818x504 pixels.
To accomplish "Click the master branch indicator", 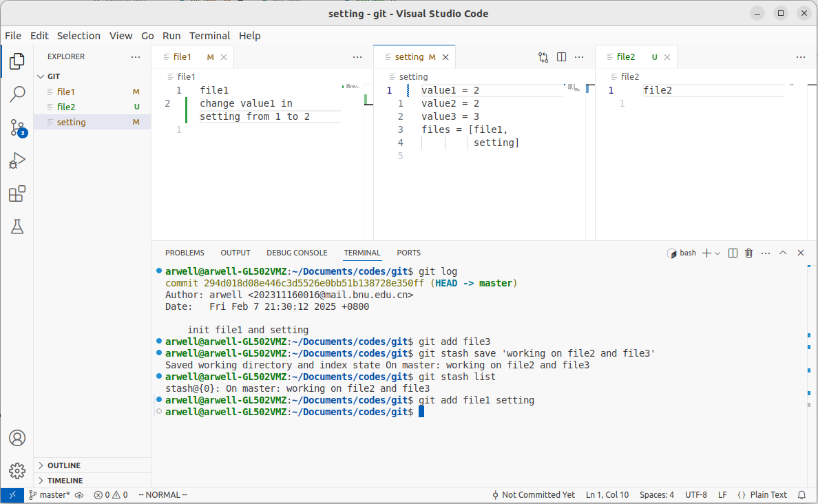I will click(x=49, y=495).
